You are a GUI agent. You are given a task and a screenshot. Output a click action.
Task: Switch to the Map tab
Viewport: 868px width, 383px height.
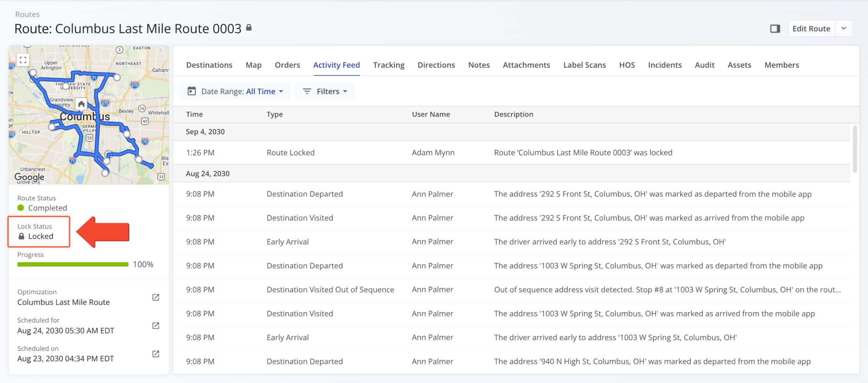[x=253, y=65]
